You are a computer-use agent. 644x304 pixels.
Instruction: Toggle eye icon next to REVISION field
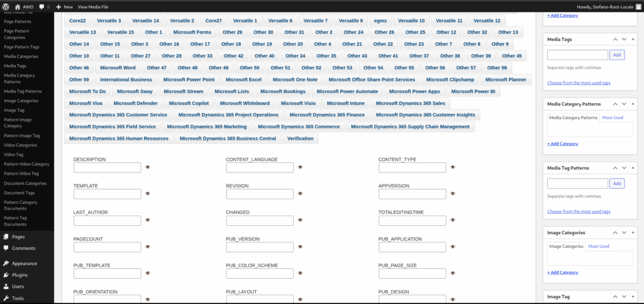[300, 193]
